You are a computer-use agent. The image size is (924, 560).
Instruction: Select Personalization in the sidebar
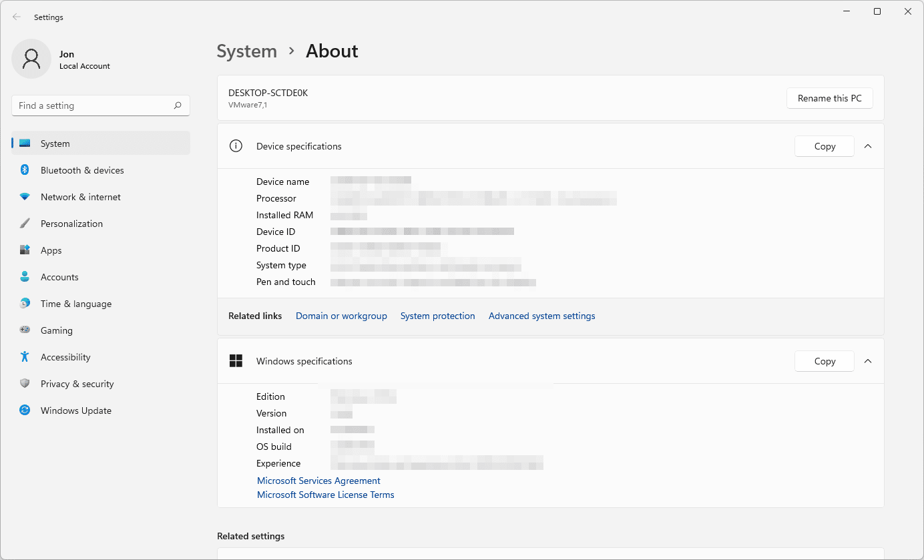101,224
